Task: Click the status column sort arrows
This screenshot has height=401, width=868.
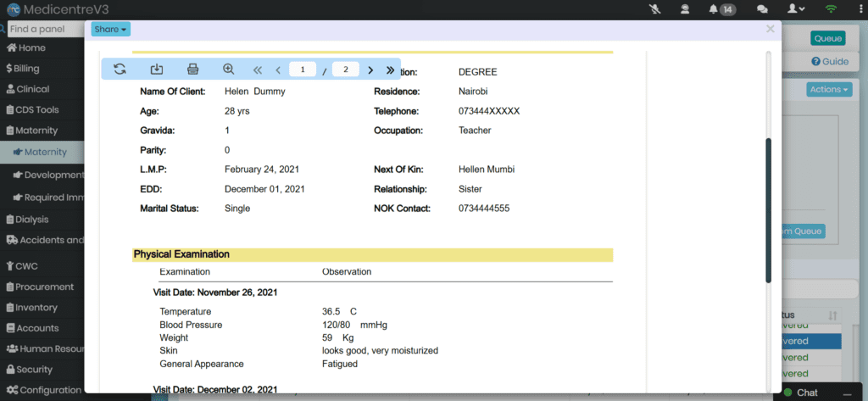Action: (832, 315)
